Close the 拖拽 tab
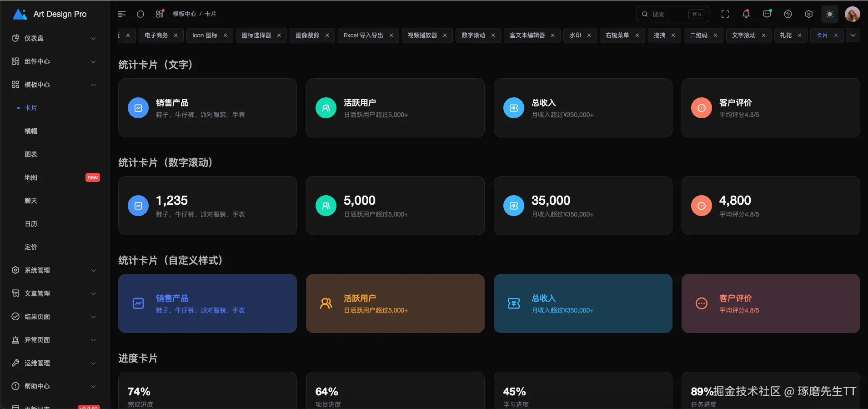Viewport: 868px width, 409px height. (x=673, y=35)
